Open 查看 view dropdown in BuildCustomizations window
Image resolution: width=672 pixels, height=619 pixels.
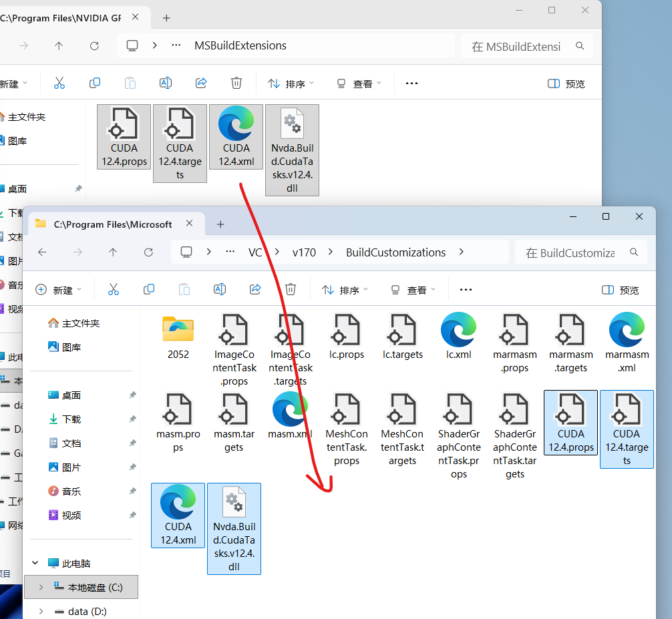coord(413,290)
